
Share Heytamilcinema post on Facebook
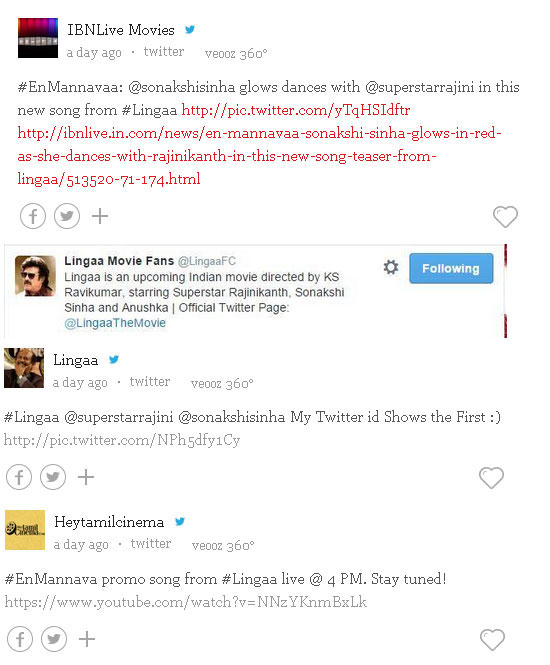(x=20, y=639)
